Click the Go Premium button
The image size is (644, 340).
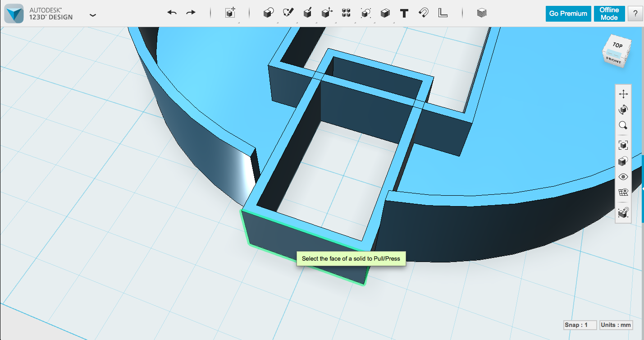pyautogui.click(x=568, y=14)
